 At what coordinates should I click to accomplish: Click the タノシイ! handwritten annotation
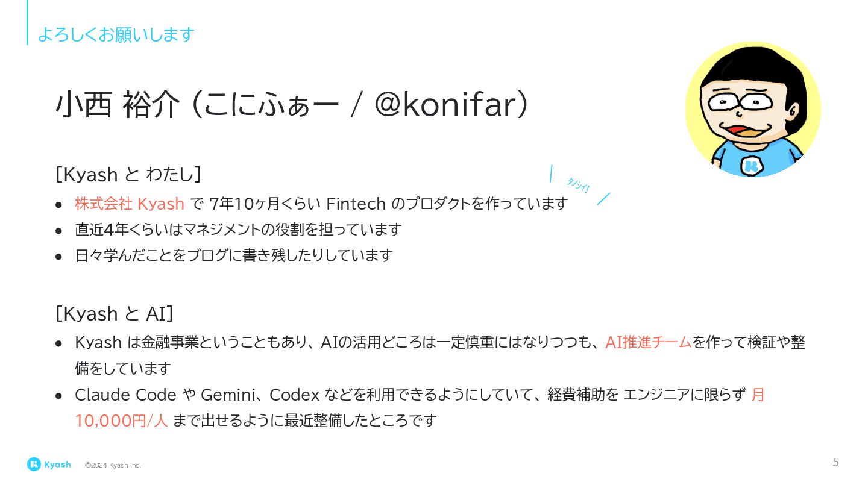(579, 185)
